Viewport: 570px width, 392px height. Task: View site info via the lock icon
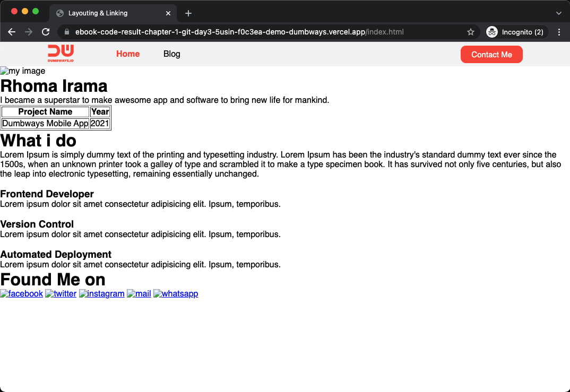click(x=66, y=32)
